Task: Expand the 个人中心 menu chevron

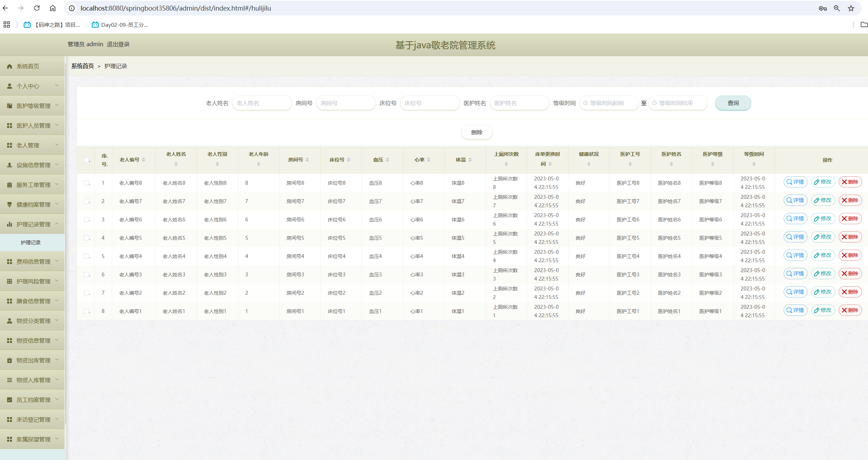Action: click(x=57, y=86)
